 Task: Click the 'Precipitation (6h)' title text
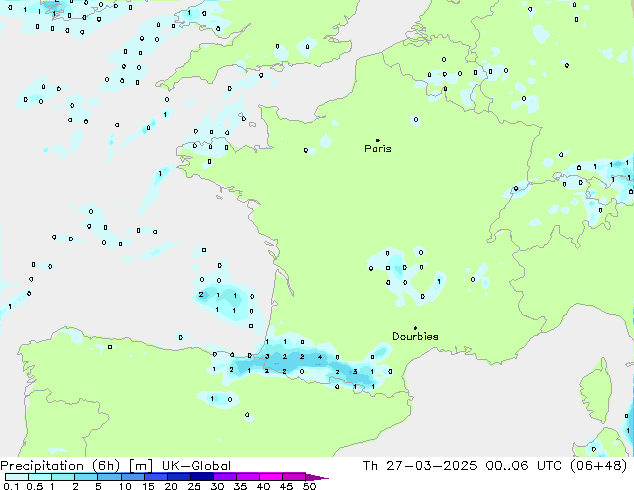click(60, 466)
